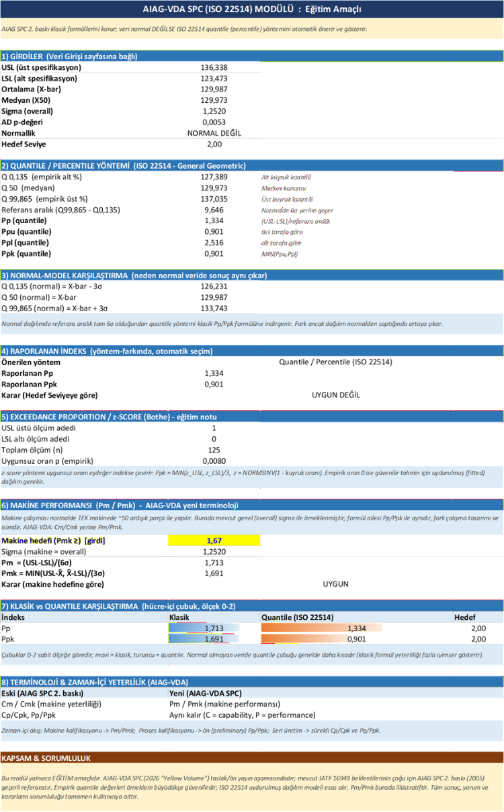Click the Klasik Pp blue data bar

[x=214, y=628]
